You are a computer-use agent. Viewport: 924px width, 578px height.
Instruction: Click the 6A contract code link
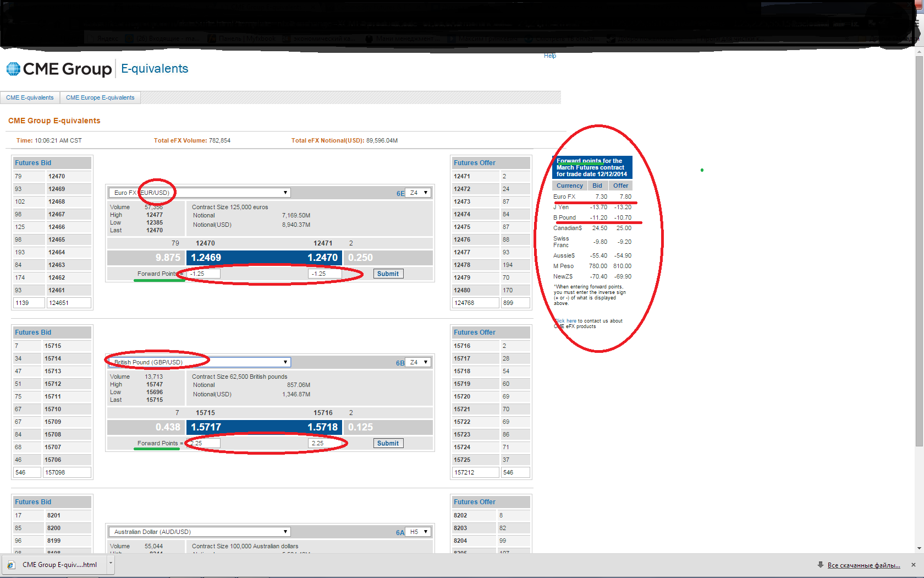pos(400,532)
